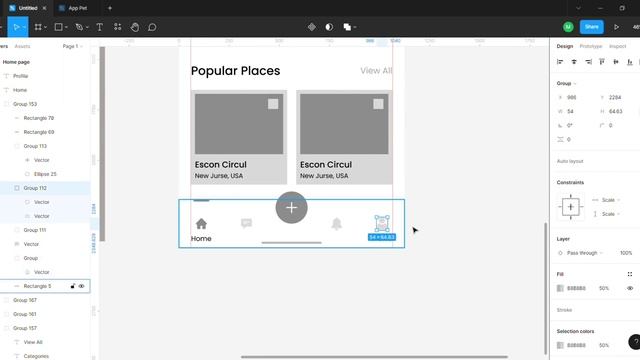Open the Page 1 dropdown
The image size is (640, 360).
pyautogui.click(x=73, y=46)
